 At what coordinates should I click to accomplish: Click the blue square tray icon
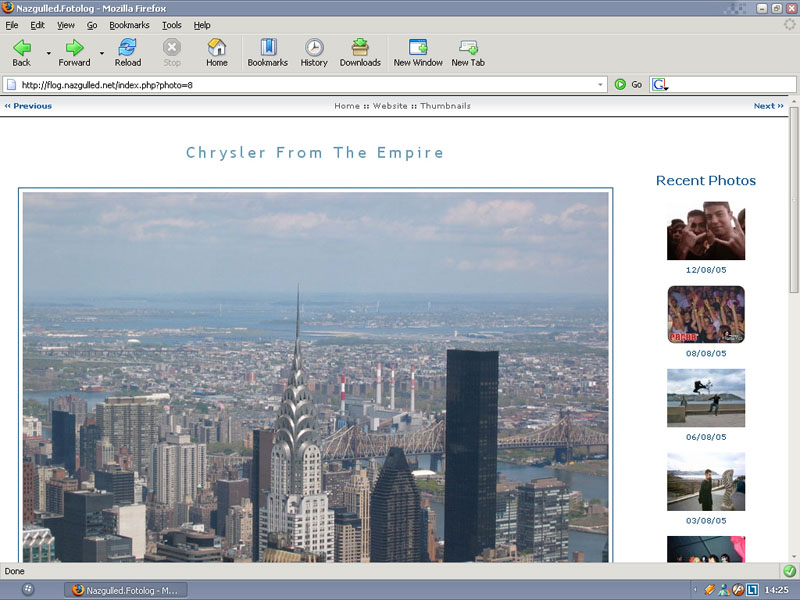[752, 590]
